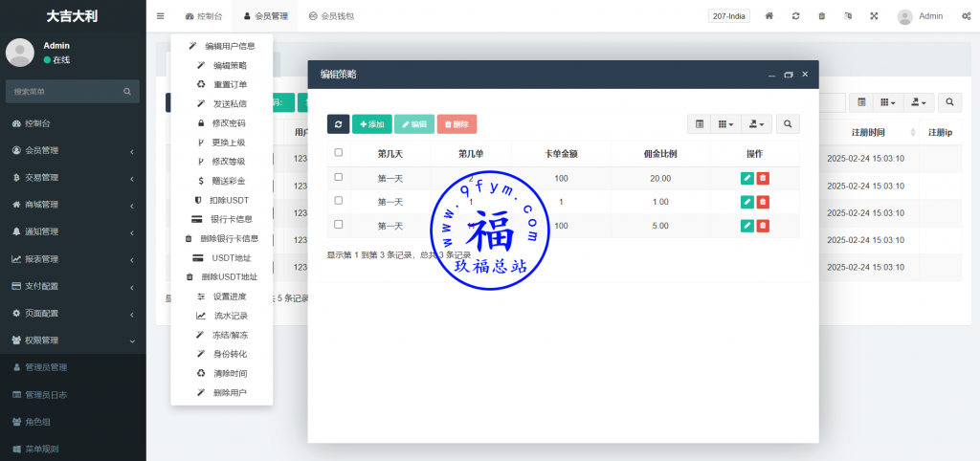Click the green 添加 button
Screen dimensions: 980x461
click(371, 124)
